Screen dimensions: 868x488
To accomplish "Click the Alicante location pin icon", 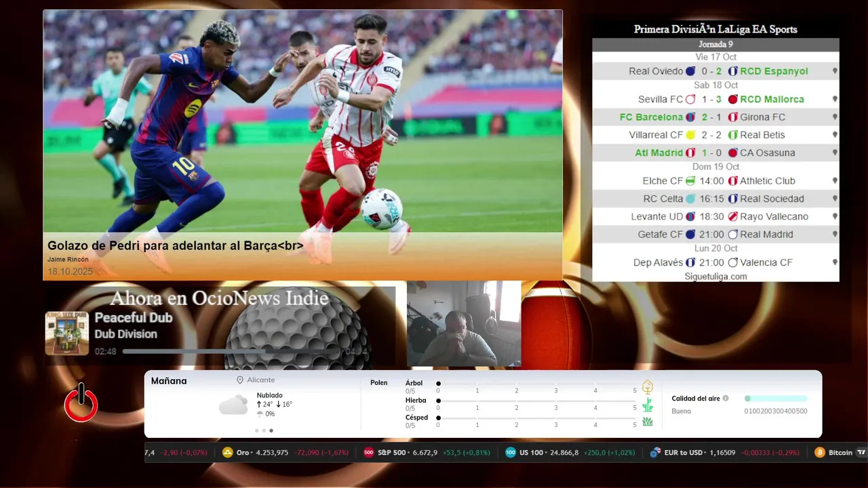I will pyautogui.click(x=240, y=380).
